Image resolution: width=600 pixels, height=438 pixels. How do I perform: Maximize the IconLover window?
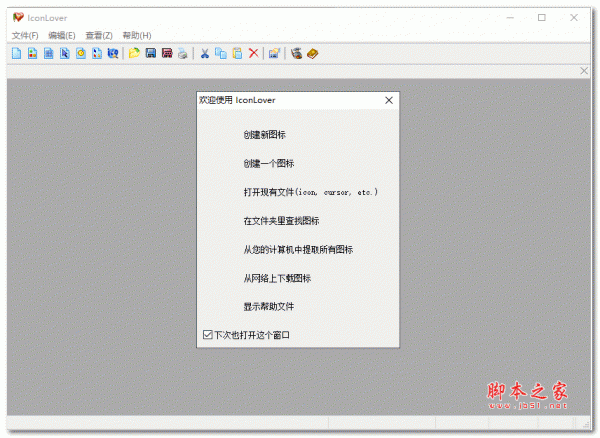point(541,18)
